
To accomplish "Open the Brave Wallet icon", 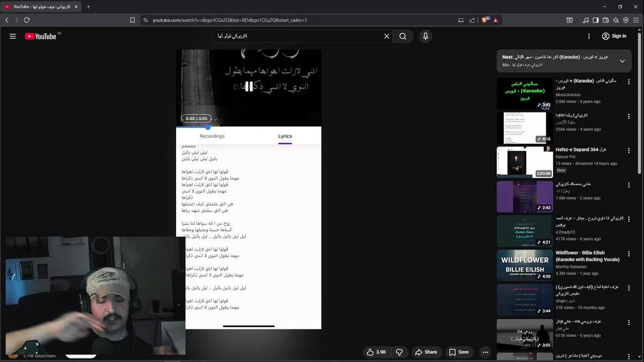I will point(606,20).
